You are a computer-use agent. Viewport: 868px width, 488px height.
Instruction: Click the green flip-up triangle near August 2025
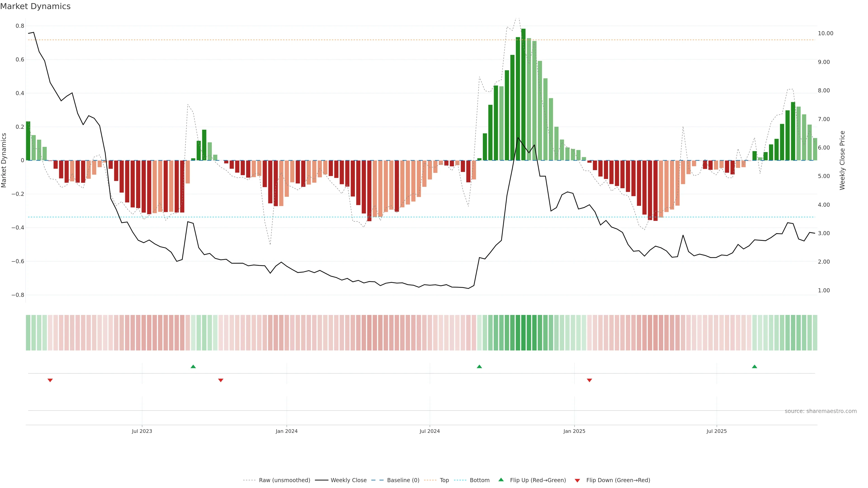[x=755, y=366]
